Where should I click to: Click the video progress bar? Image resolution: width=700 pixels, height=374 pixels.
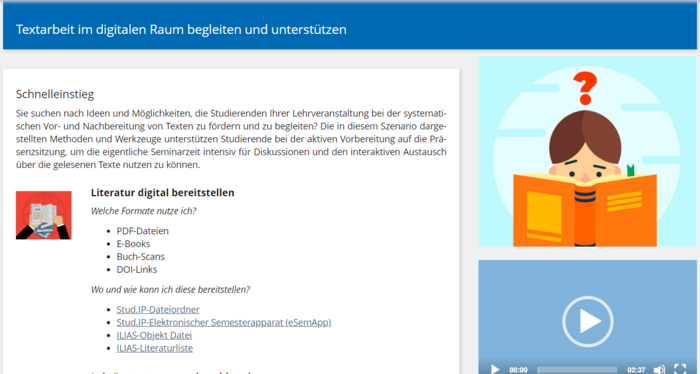[x=577, y=370]
